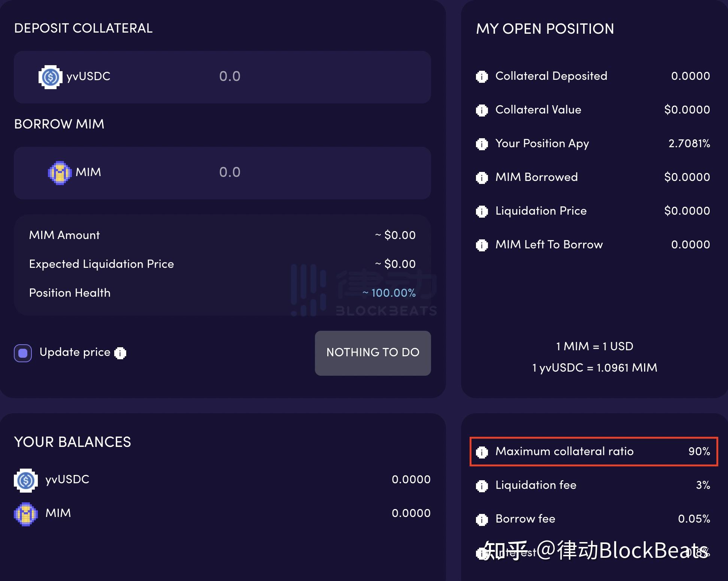
Task: Toggle the Update price checkbox
Action: [x=22, y=353]
